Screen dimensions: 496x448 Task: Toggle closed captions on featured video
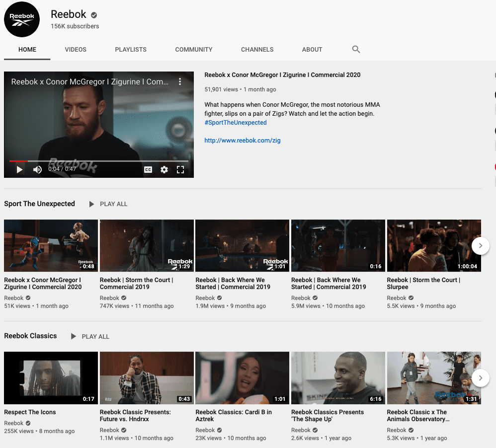point(148,170)
